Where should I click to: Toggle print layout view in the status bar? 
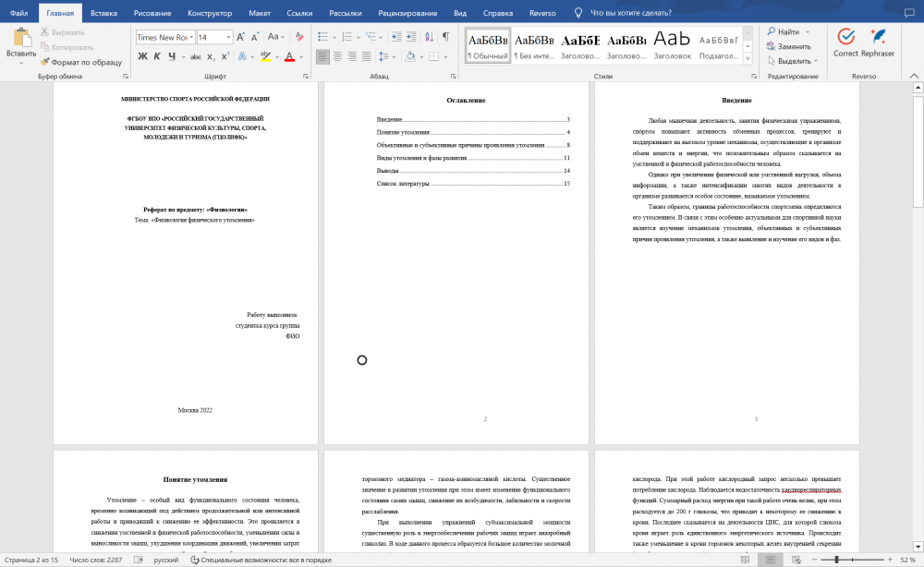coord(771,560)
